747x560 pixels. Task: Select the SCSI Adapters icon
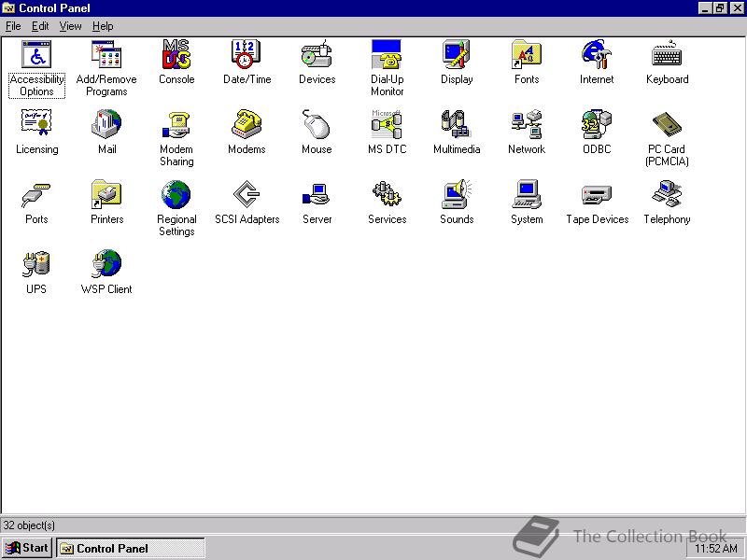pyautogui.click(x=247, y=194)
